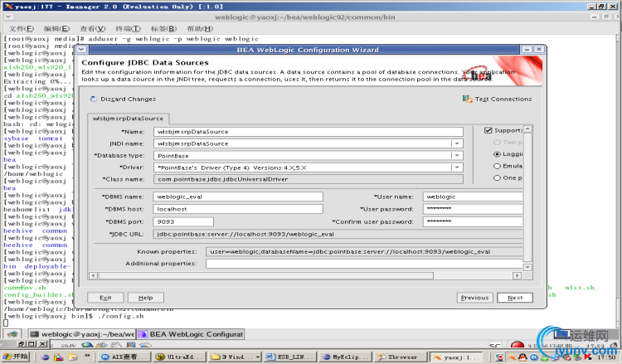The image size is (622, 364).
Task: Click the horizontal scrollbar thumb in wizard
Action: tap(265, 275)
